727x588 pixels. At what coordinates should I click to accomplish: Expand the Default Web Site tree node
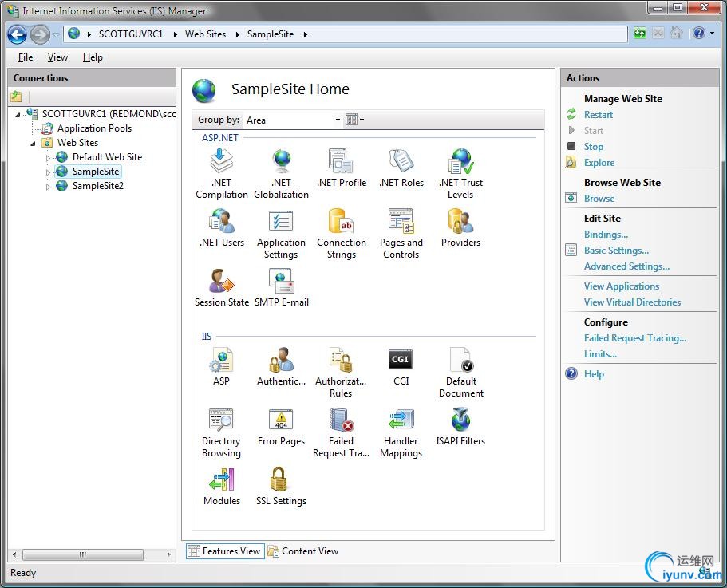click(x=48, y=158)
